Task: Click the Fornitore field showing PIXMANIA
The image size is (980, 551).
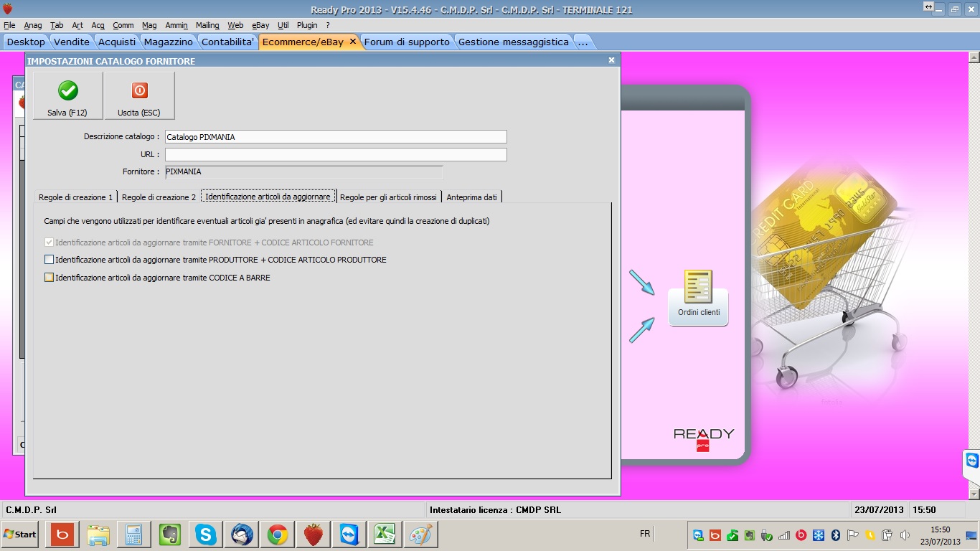Action: [303, 172]
